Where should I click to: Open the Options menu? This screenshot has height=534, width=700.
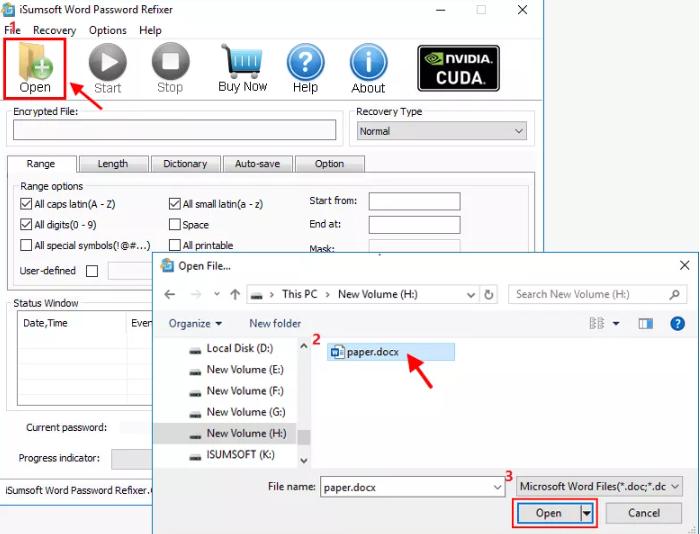point(108,30)
